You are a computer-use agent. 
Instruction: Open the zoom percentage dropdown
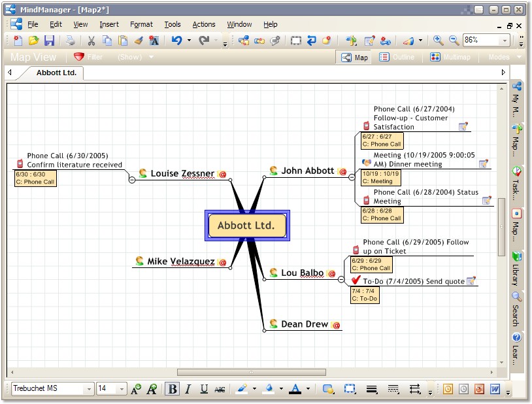tap(505, 41)
